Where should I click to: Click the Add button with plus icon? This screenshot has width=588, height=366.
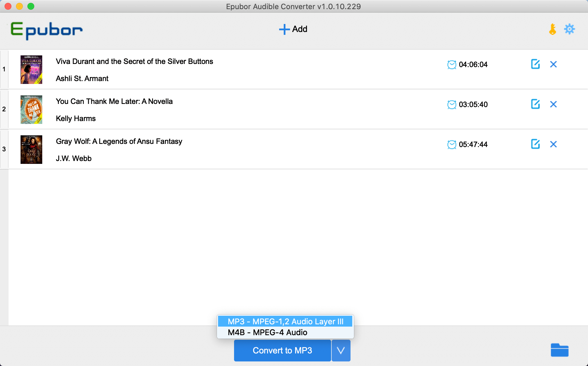click(x=293, y=29)
